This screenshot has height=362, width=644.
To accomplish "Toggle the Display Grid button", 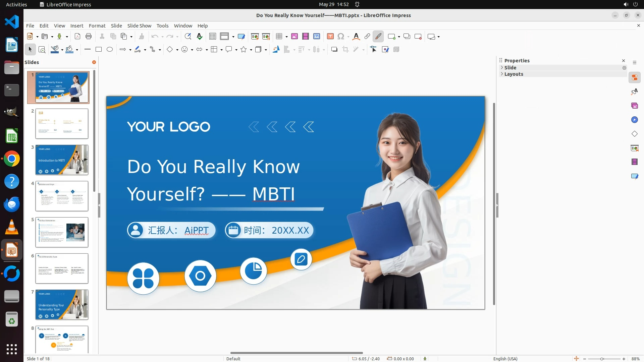I will pos(213,37).
